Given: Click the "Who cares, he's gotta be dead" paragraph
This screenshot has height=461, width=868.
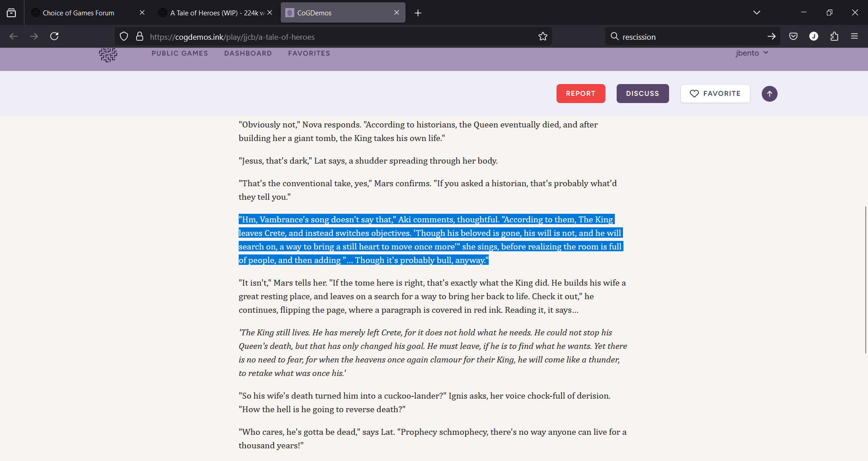Looking at the screenshot, I should 433,439.
